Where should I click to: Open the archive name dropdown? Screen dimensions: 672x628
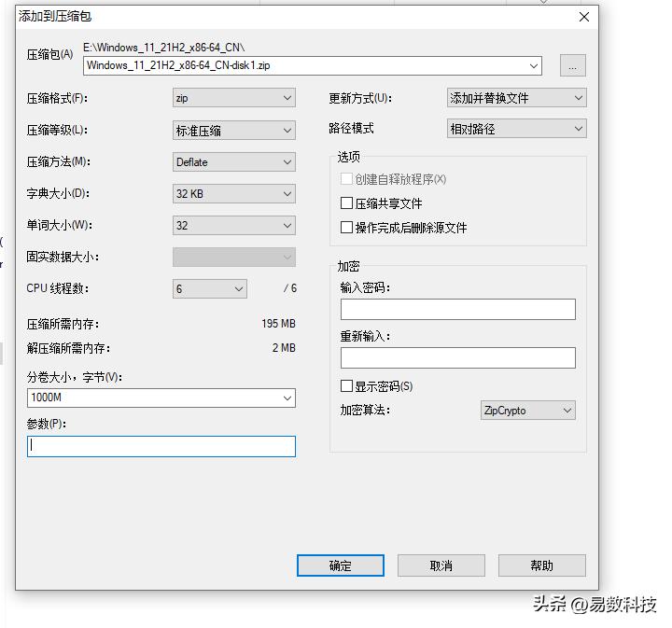[x=534, y=65]
